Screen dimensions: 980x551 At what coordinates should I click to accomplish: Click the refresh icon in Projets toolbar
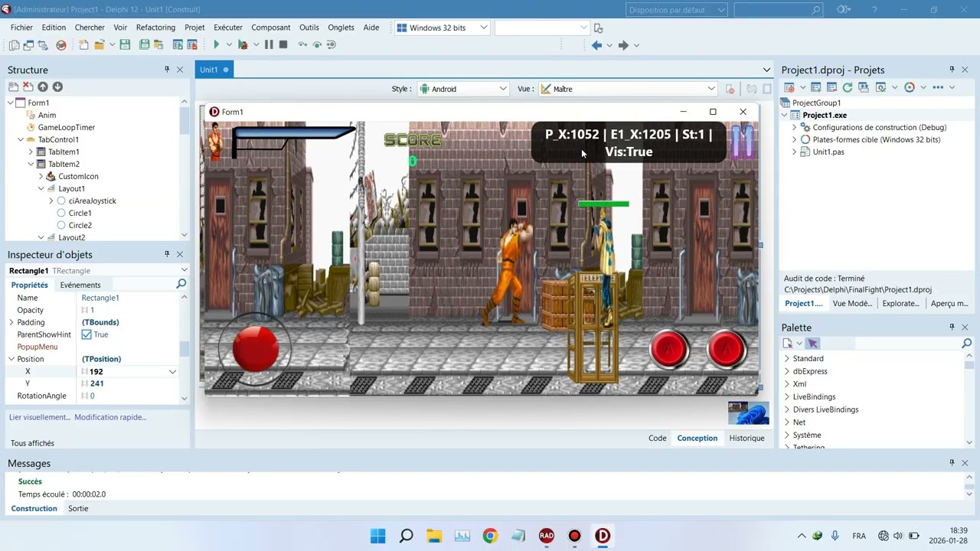[x=848, y=87]
